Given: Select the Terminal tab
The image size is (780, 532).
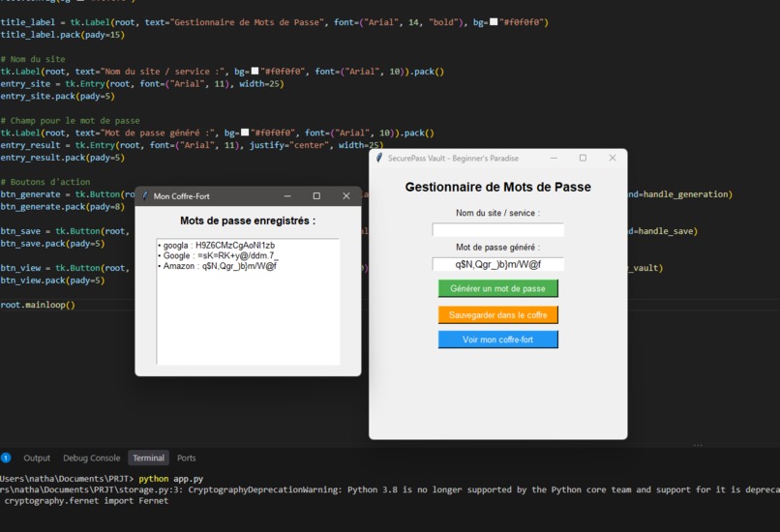Looking at the screenshot, I should (148, 458).
